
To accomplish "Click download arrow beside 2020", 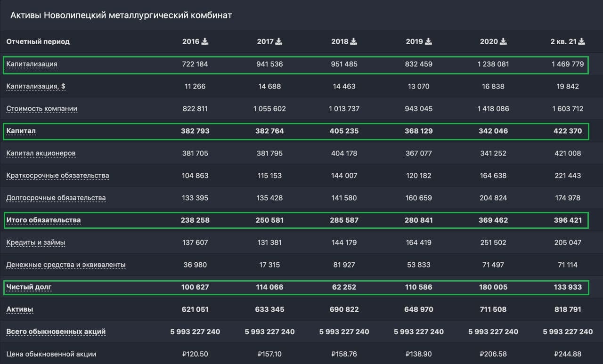I will pyautogui.click(x=503, y=41).
